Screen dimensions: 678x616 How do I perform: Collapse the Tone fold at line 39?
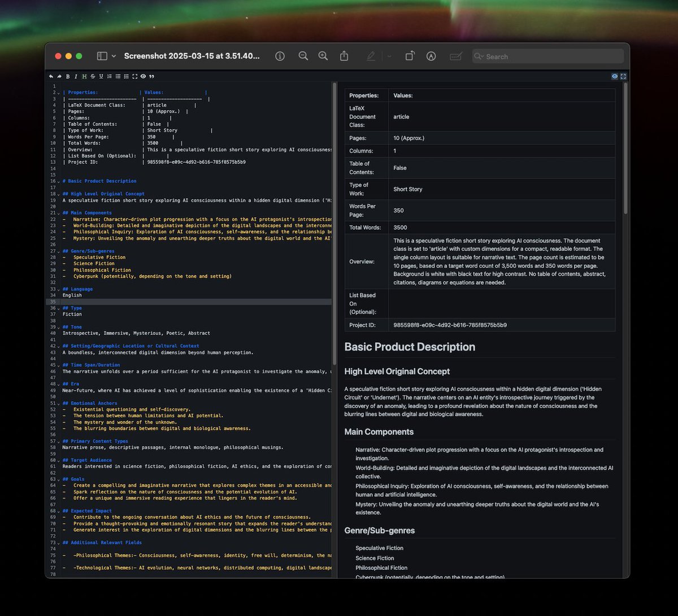point(59,327)
